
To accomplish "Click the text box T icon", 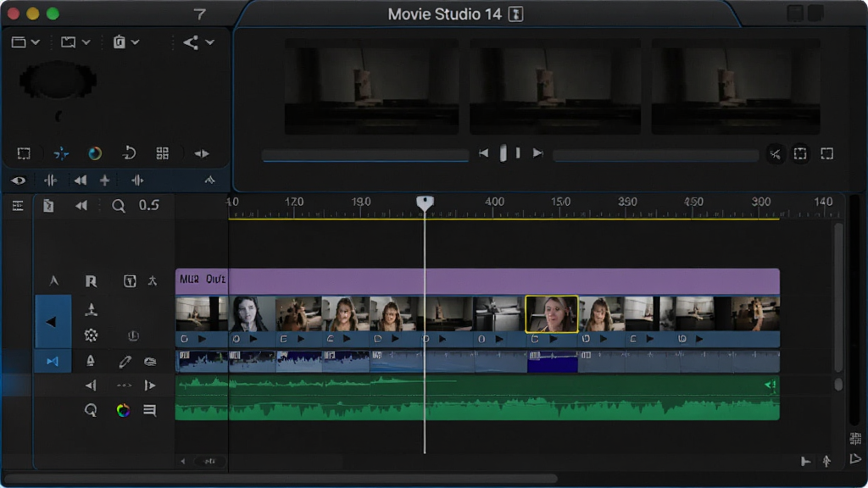I will 129,281.
